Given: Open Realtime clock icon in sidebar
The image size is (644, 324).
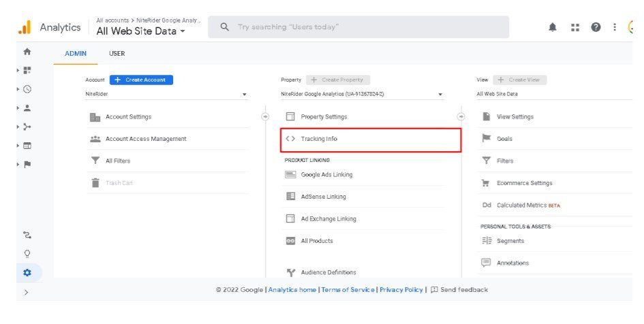Looking at the screenshot, I should point(27,89).
